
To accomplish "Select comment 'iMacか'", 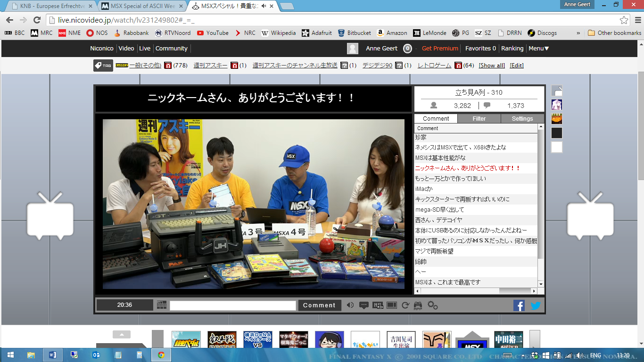I will coord(476,189).
